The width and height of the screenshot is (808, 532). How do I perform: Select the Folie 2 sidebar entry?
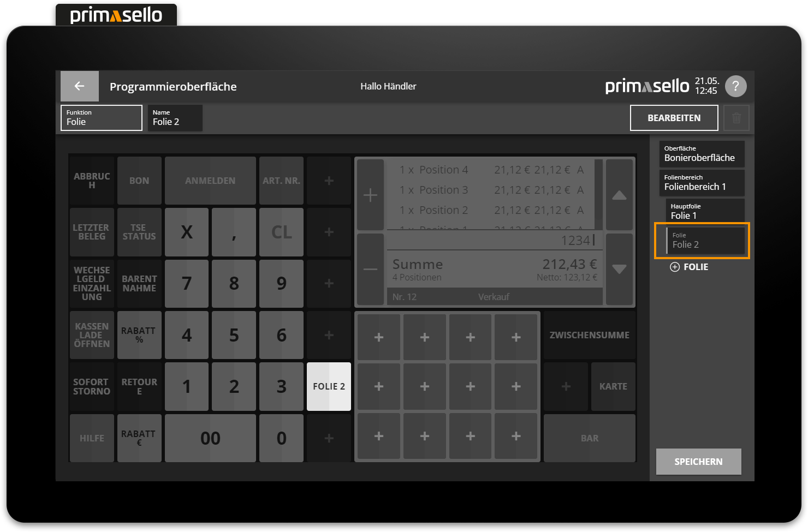[705, 241]
